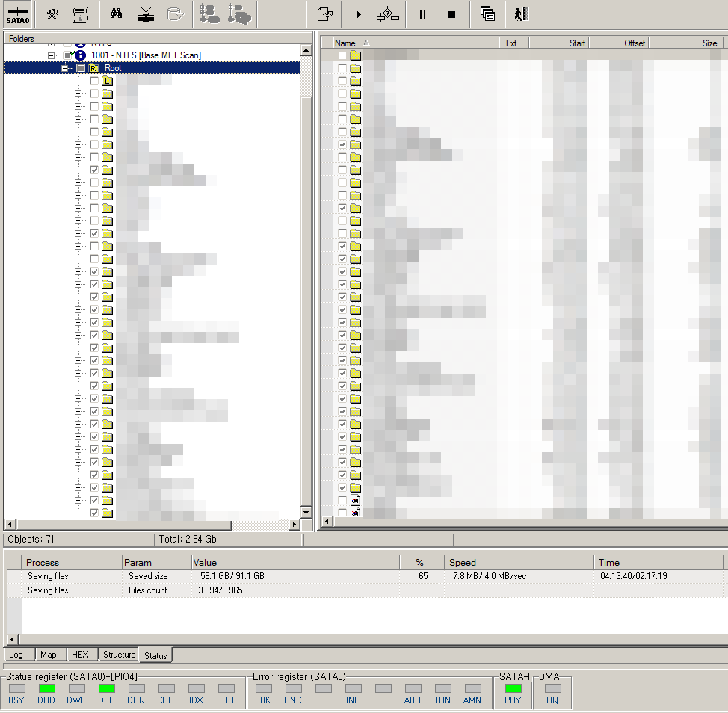Click the greyed-out disk copy icon
The image size is (728, 713).
click(x=176, y=15)
